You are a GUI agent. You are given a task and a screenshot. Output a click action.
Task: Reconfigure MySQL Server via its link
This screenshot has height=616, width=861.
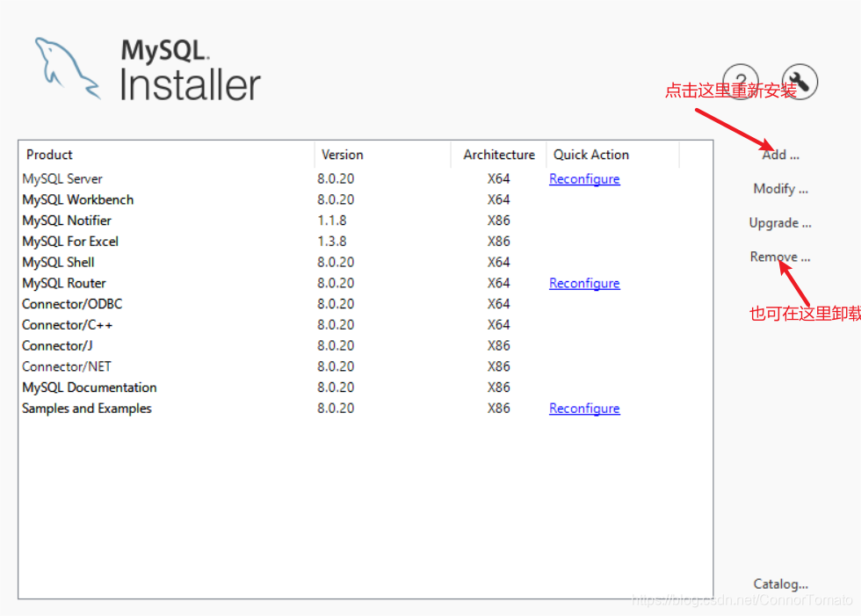click(584, 179)
